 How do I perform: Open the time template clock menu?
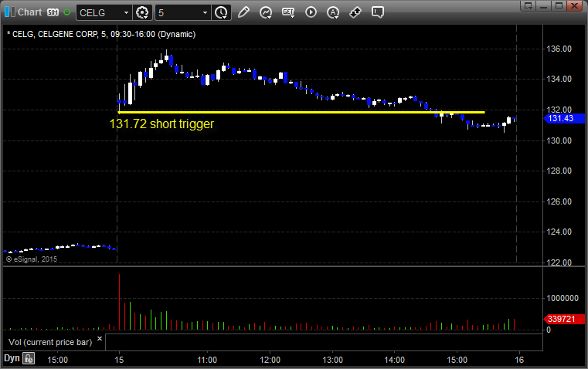point(221,12)
